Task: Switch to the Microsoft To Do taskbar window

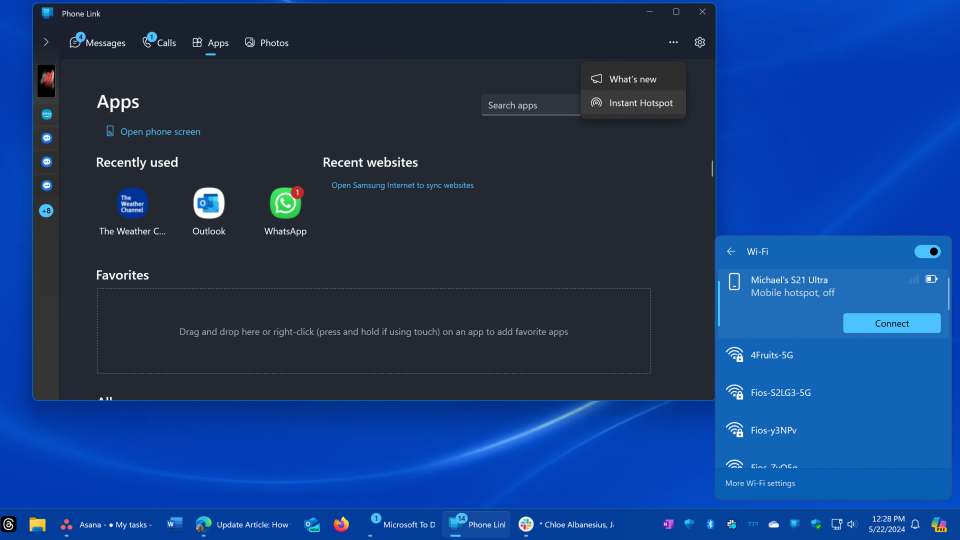Action: 402,524
